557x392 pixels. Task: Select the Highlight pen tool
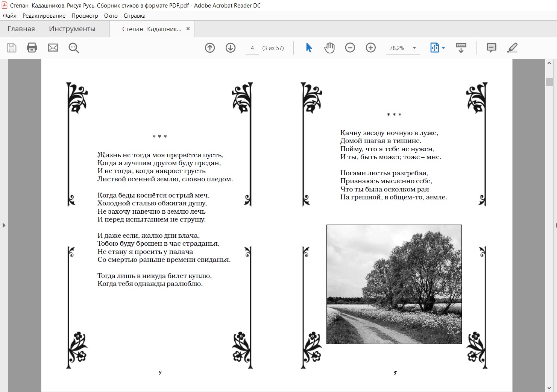pos(512,48)
